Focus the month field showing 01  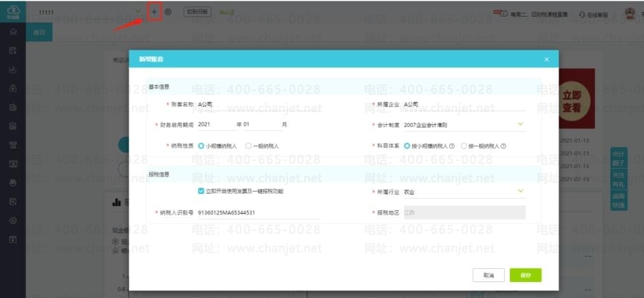point(262,125)
